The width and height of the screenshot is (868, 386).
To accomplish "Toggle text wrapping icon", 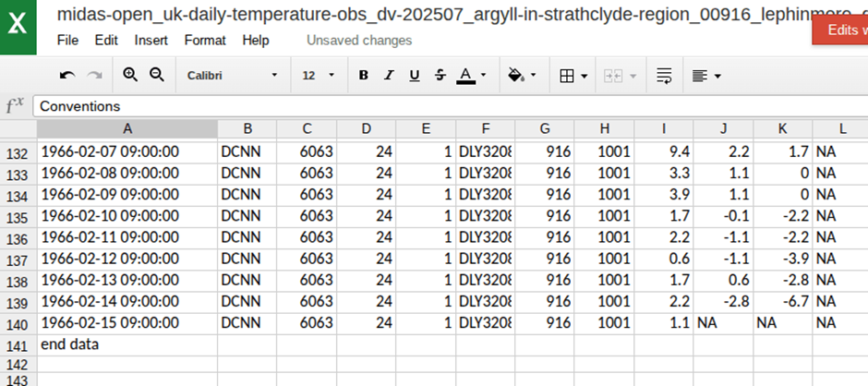I will [x=663, y=76].
